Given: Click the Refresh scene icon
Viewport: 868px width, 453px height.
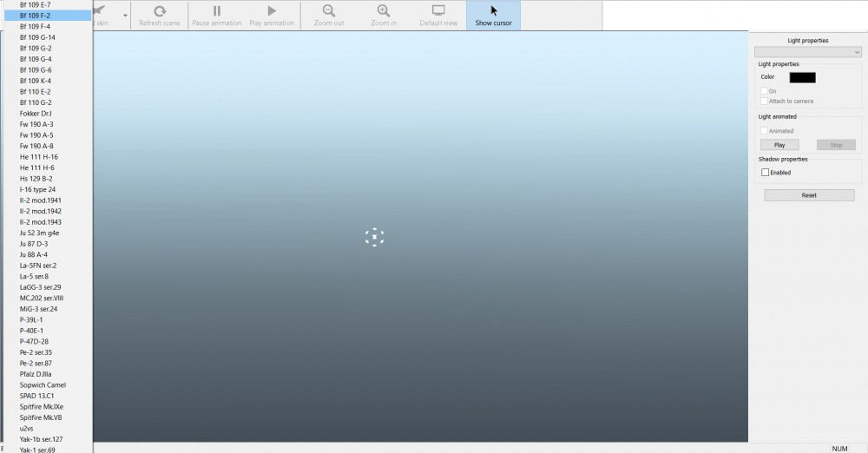Looking at the screenshot, I should (159, 11).
